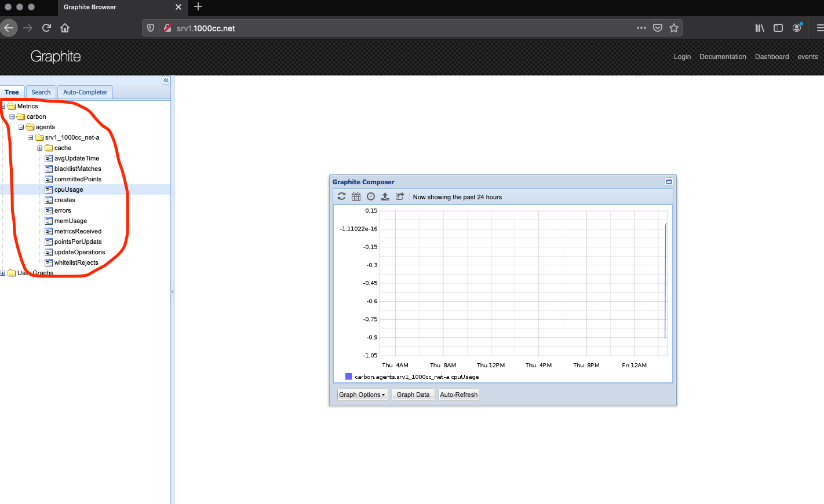
Task: Select the committedPoints metric
Action: [x=78, y=180]
